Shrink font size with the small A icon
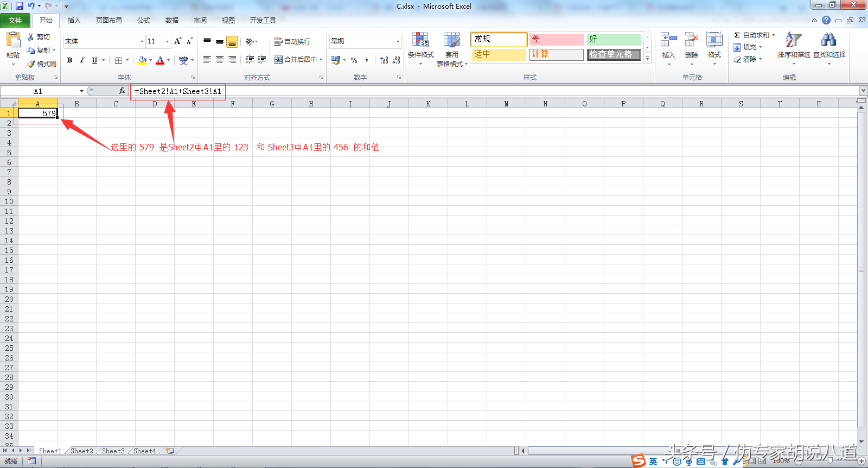868x468 pixels. point(189,41)
